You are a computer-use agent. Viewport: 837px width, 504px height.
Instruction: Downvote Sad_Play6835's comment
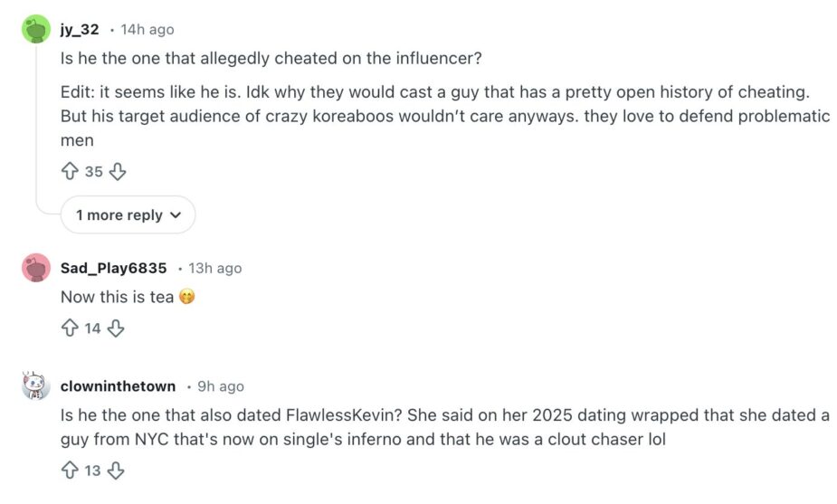(x=116, y=328)
